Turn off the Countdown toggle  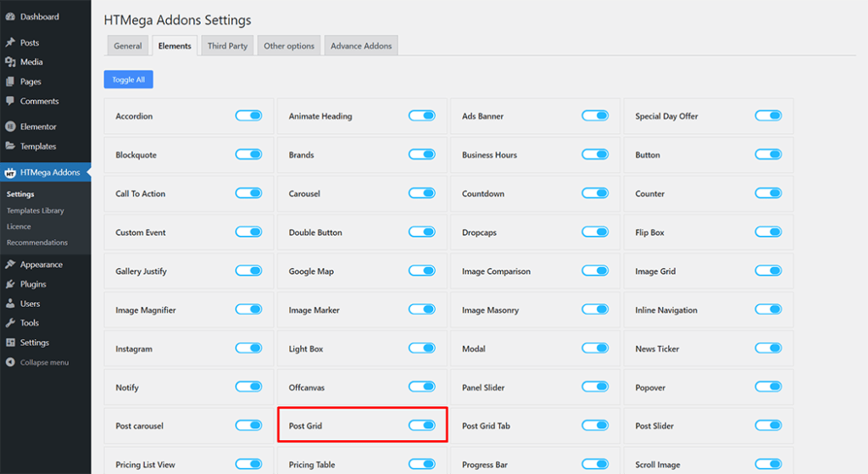[595, 193]
